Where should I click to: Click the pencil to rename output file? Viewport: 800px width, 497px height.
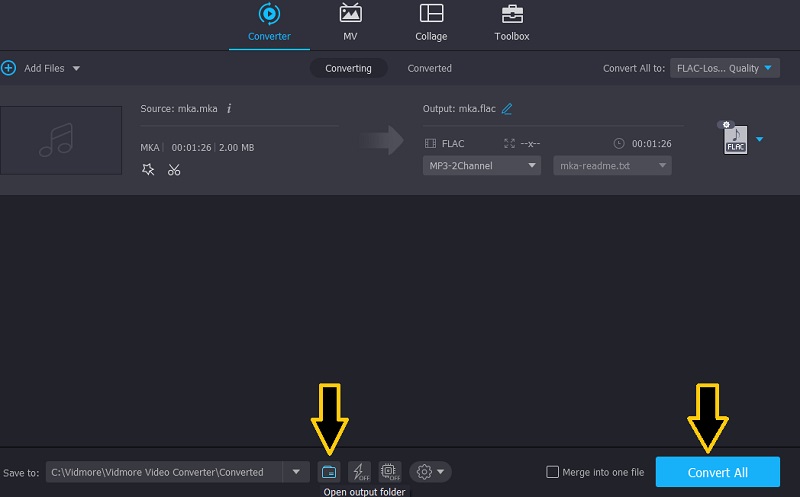tap(507, 108)
